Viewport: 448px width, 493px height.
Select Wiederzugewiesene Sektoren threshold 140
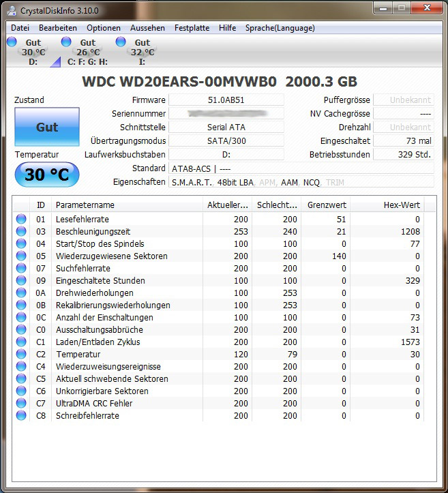[339, 256]
